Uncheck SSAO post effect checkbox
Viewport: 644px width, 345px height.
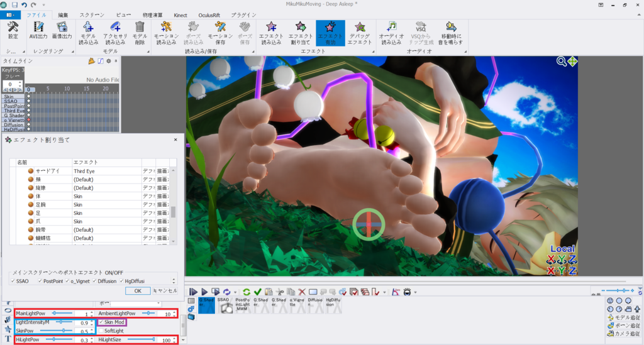click(13, 281)
